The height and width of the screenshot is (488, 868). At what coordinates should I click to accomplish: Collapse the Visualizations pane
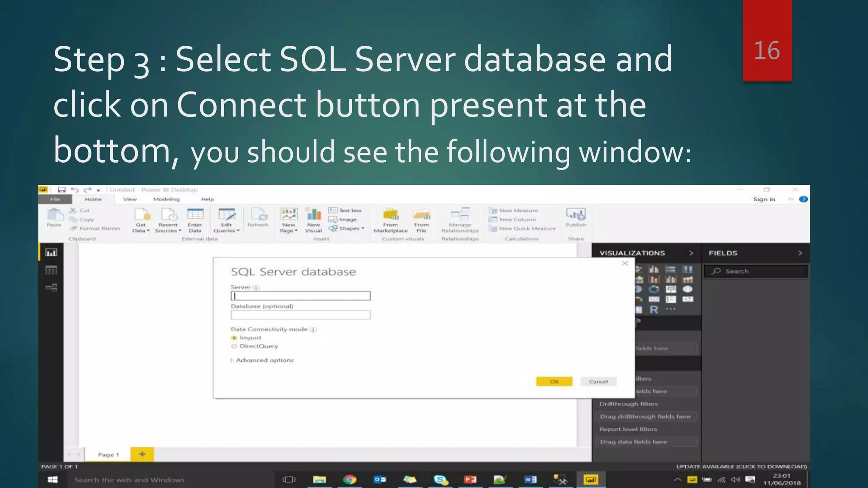coord(691,253)
